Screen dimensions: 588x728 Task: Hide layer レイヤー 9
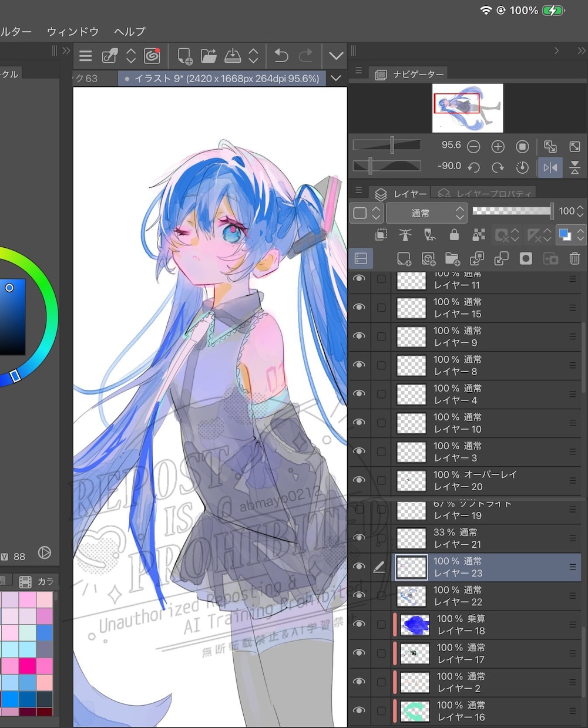pyautogui.click(x=359, y=336)
